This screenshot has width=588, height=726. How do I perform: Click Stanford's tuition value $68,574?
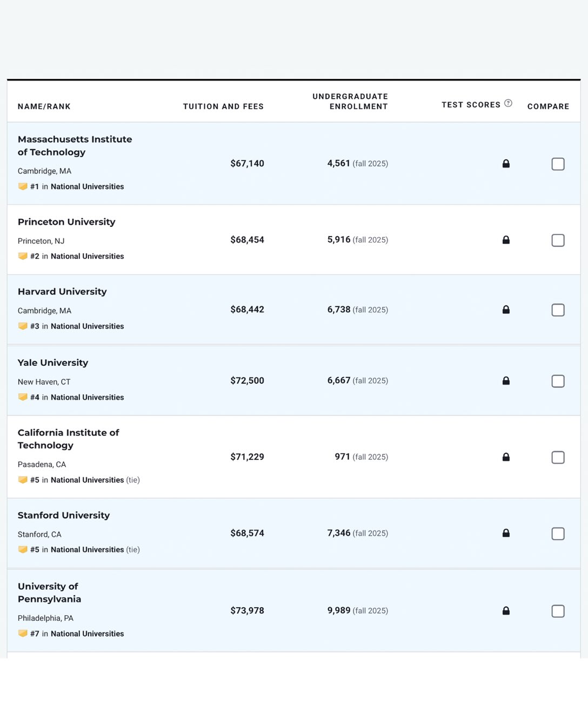[x=247, y=533]
